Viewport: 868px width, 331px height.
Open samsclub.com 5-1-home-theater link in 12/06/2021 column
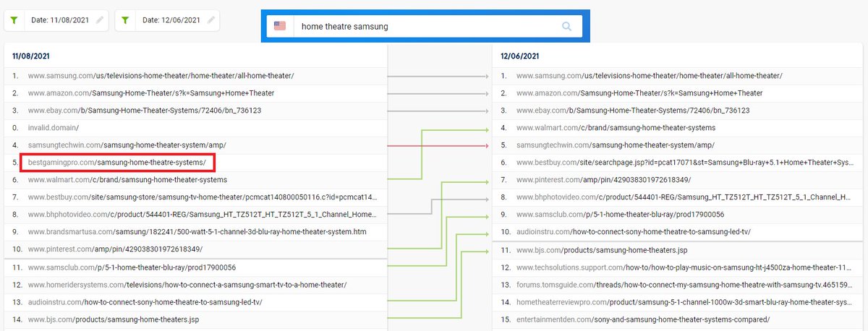tap(620, 214)
